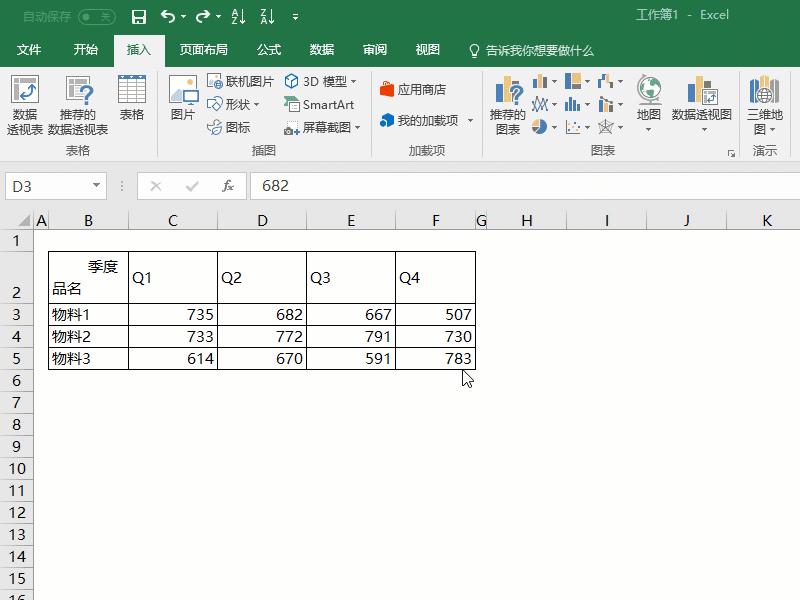Select the Recommended Charts icon

(x=508, y=104)
